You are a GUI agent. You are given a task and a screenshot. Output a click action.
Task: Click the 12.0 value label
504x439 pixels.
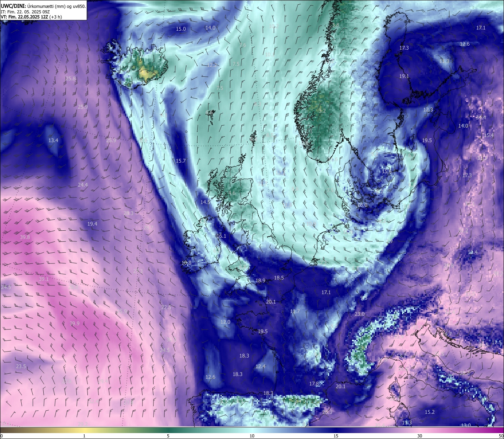point(225,322)
